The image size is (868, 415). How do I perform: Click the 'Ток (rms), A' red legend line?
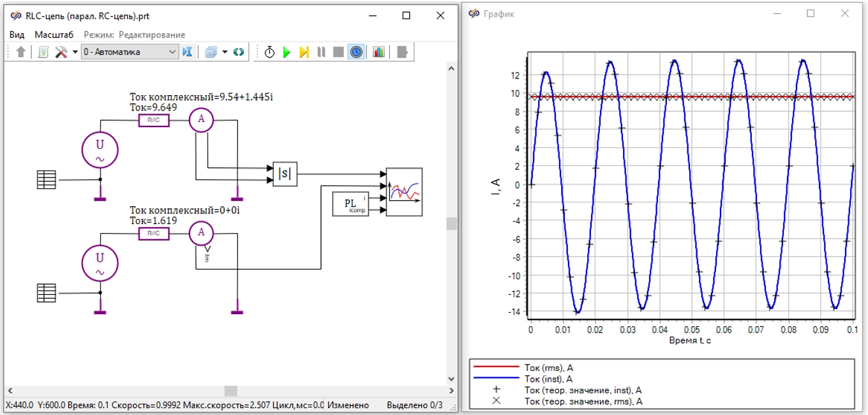pyautogui.click(x=496, y=367)
